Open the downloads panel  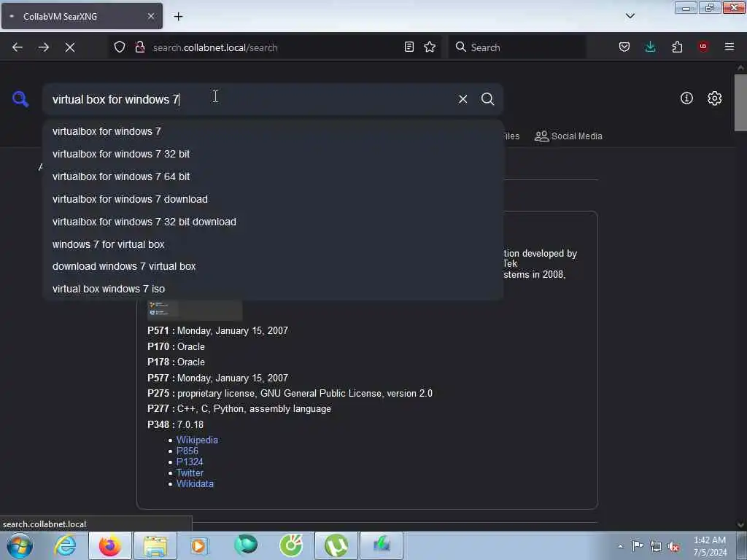point(650,47)
